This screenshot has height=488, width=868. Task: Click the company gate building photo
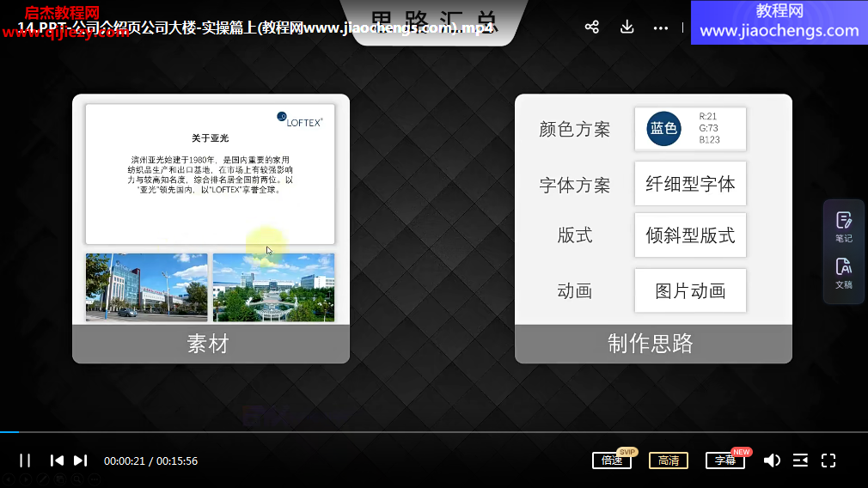coord(147,287)
